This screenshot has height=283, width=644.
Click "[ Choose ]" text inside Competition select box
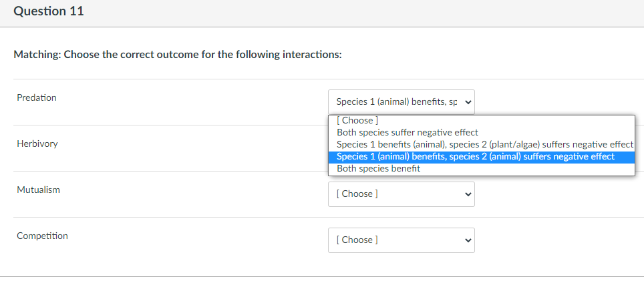point(357,240)
